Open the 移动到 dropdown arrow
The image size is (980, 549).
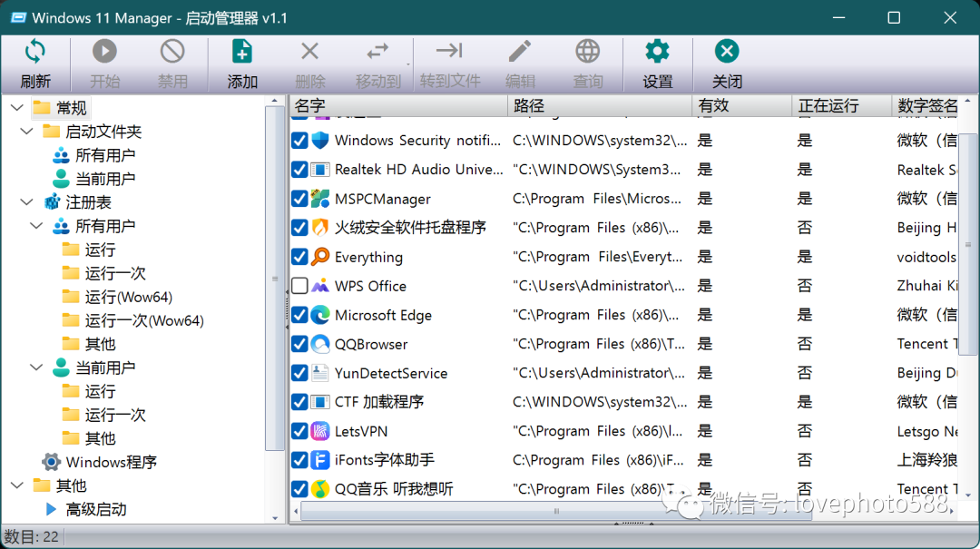408,64
